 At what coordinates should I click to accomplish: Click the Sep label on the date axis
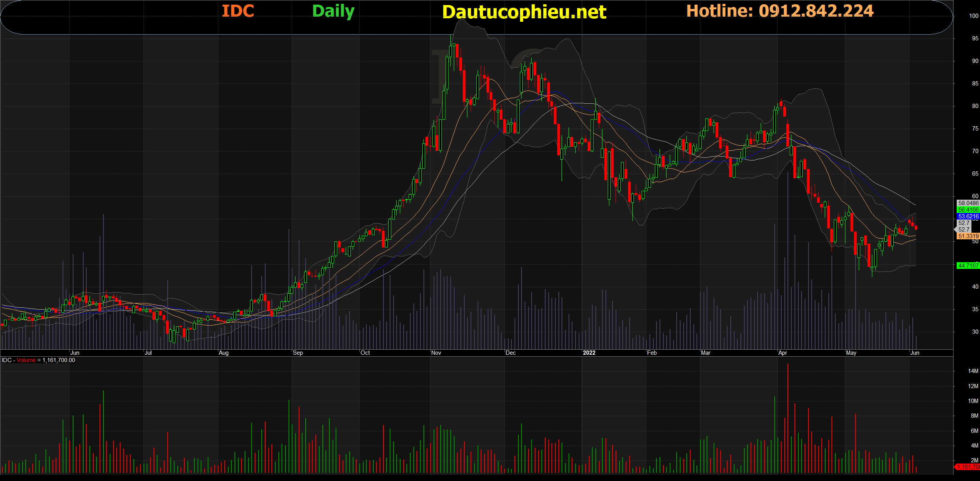pyautogui.click(x=297, y=353)
